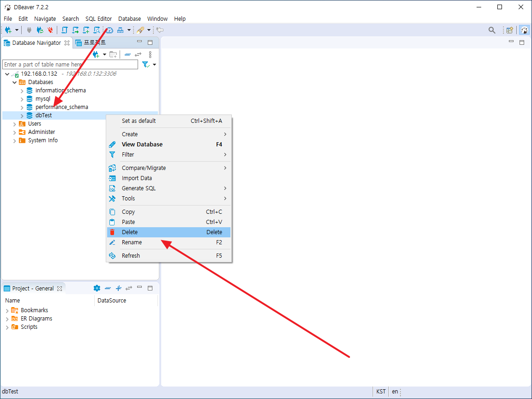Open filter funnel dropdown arrow
Screen dimensions: 532x399
click(154, 65)
